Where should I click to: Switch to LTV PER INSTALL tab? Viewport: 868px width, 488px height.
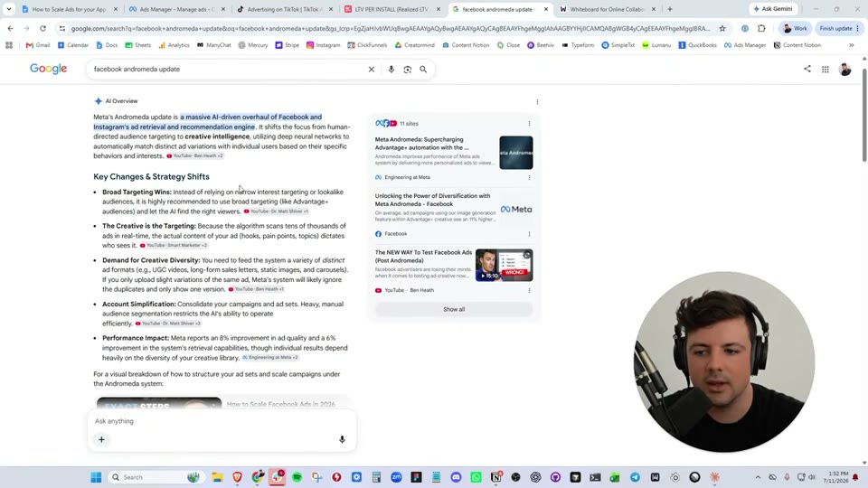(392, 9)
